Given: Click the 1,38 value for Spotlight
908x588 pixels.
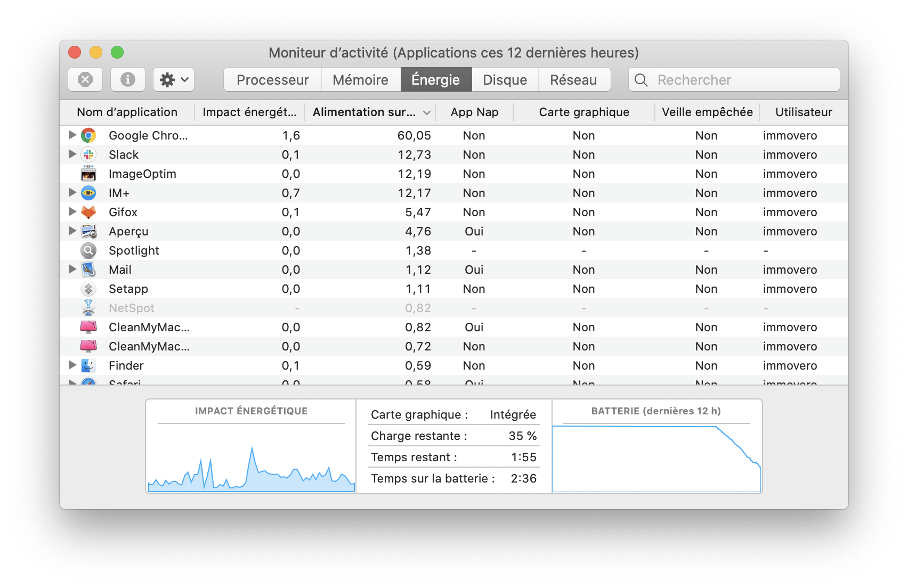Looking at the screenshot, I should (x=418, y=250).
